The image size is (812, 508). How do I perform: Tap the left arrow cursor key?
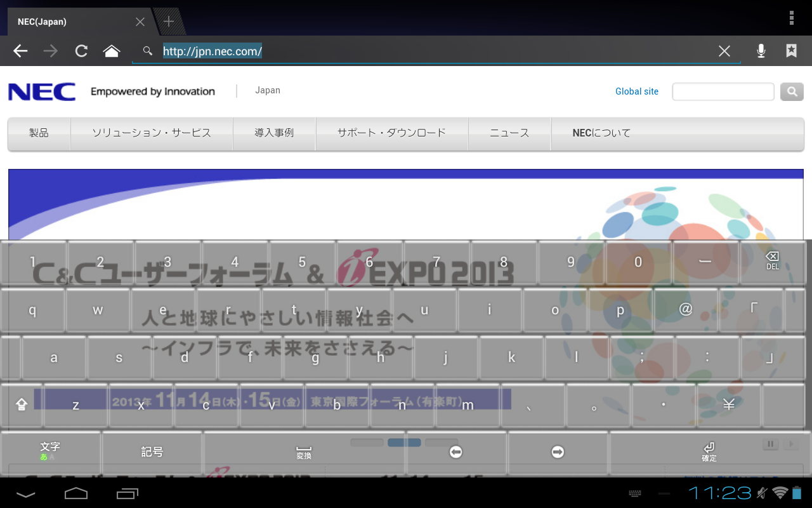456,452
